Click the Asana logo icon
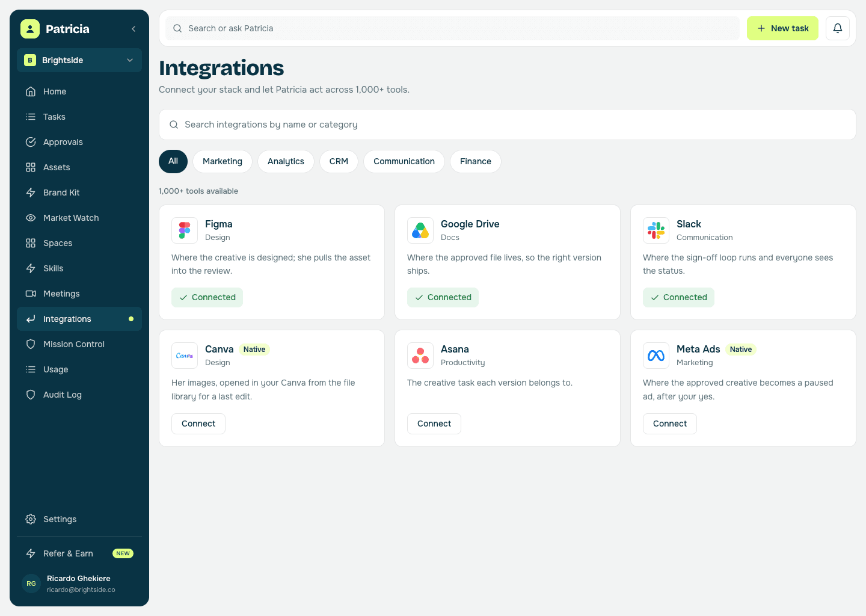The image size is (866, 616). 420,356
